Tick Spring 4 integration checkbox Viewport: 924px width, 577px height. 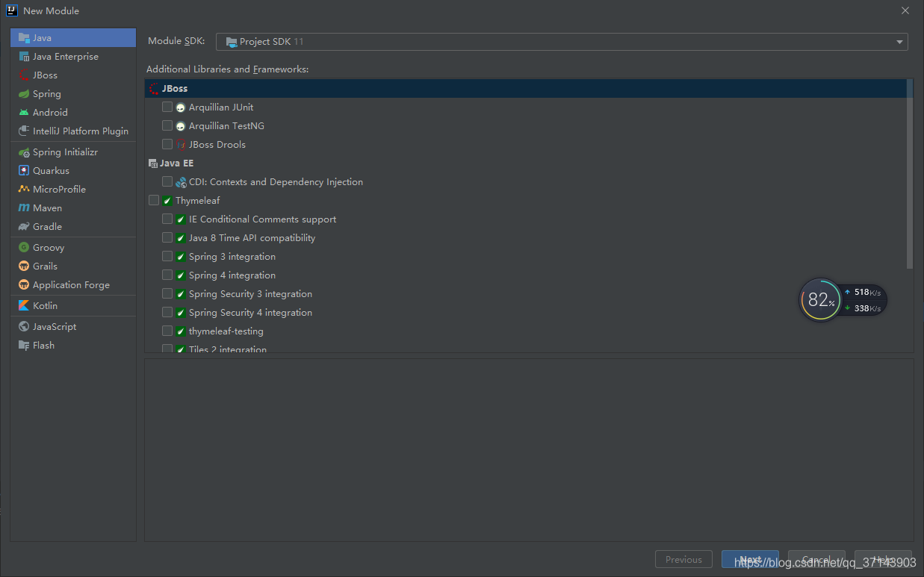[x=167, y=275]
